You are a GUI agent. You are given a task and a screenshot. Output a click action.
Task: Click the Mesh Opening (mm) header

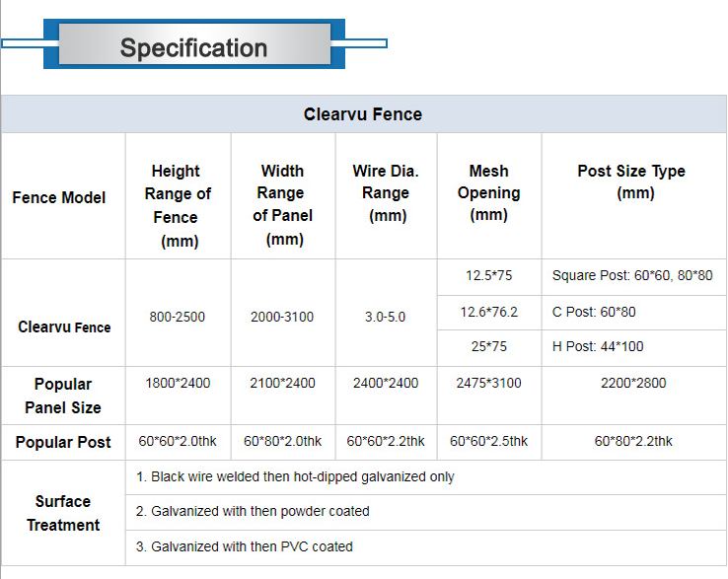pyautogui.click(x=489, y=192)
